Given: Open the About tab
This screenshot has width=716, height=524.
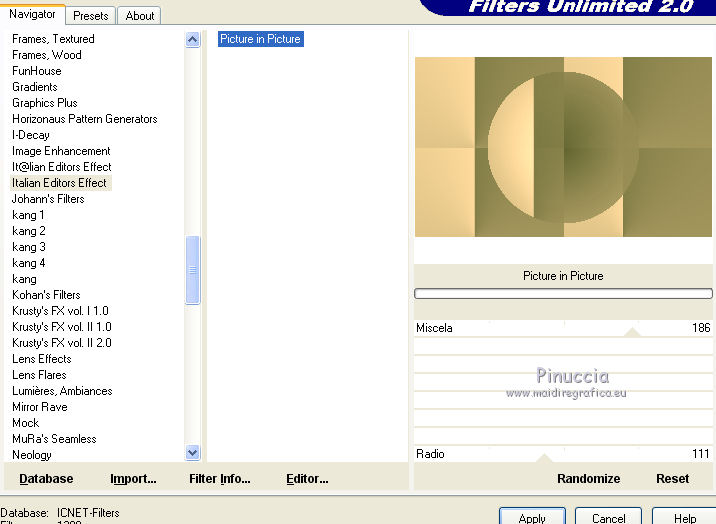Looking at the screenshot, I should (x=140, y=16).
